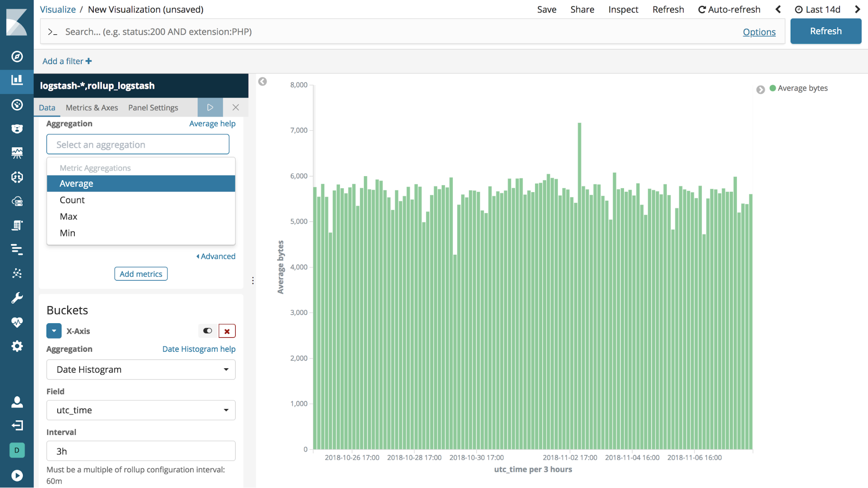Toggle the X-Axis bucket enable switch
This screenshot has height=488, width=868.
pyautogui.click(x=208, y=331)
